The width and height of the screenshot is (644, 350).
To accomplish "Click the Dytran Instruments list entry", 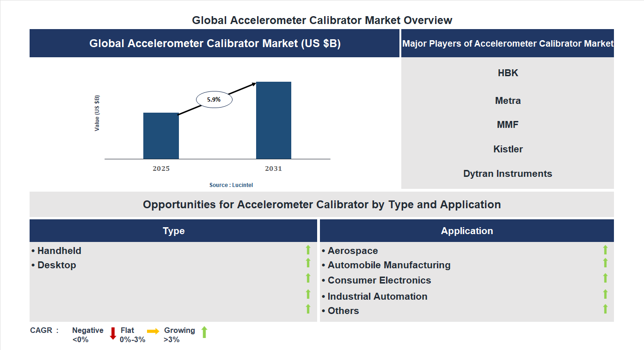I will tap(508, 173).
